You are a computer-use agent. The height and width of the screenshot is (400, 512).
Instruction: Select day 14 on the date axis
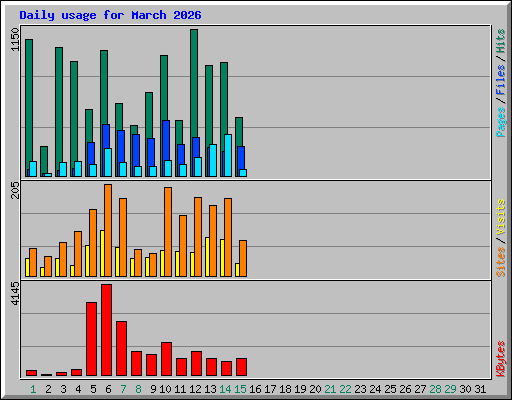point(225,389)
